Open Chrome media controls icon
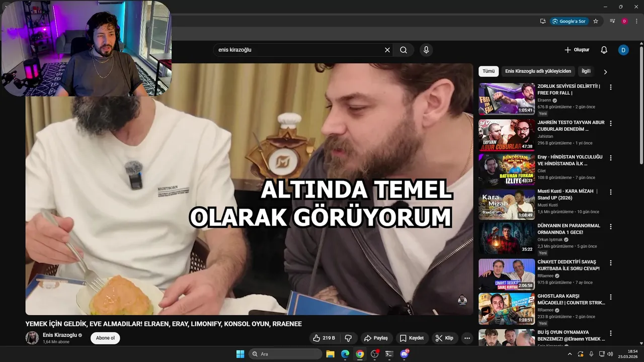This screenshot has height=362, width=644. coord(612,21)
